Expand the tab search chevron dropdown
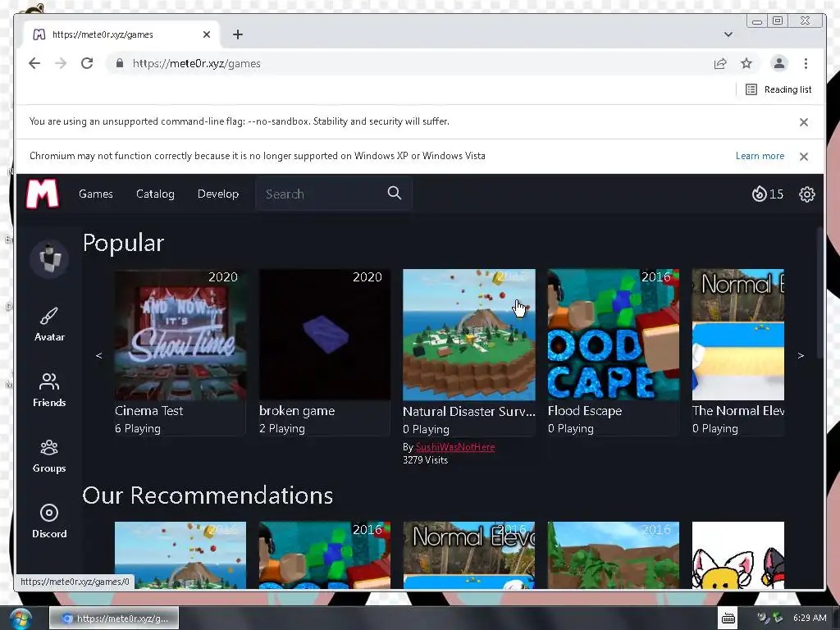840x630 pixels. (x=728, y=34)
